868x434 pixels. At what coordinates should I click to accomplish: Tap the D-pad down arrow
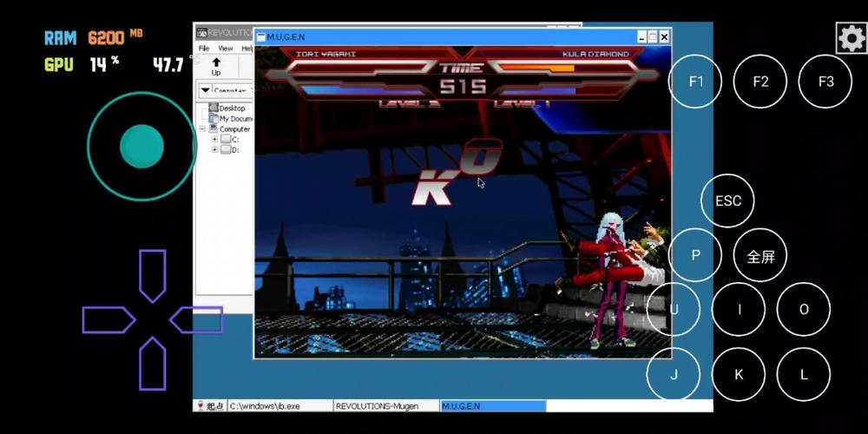point(152,364)
